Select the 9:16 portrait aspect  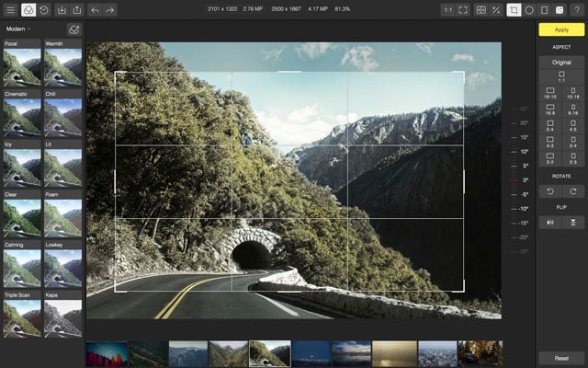(573, 109)
